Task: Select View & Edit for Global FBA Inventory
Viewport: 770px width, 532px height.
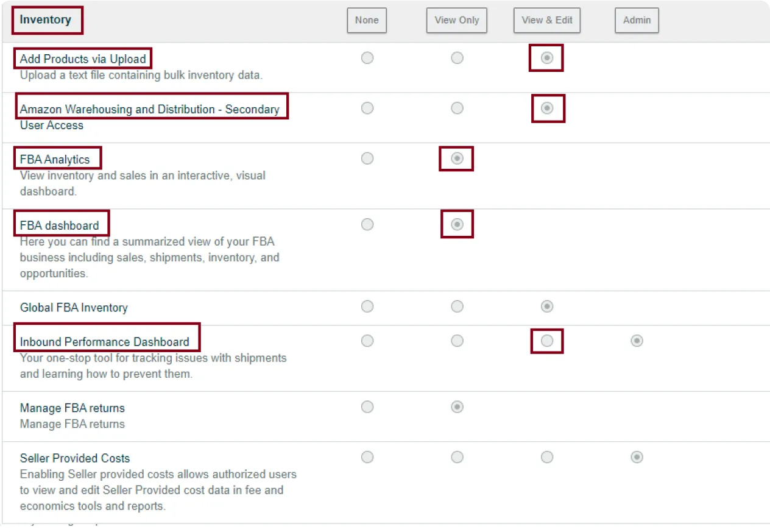Action: pyautogui.click(x=547, y=306)
